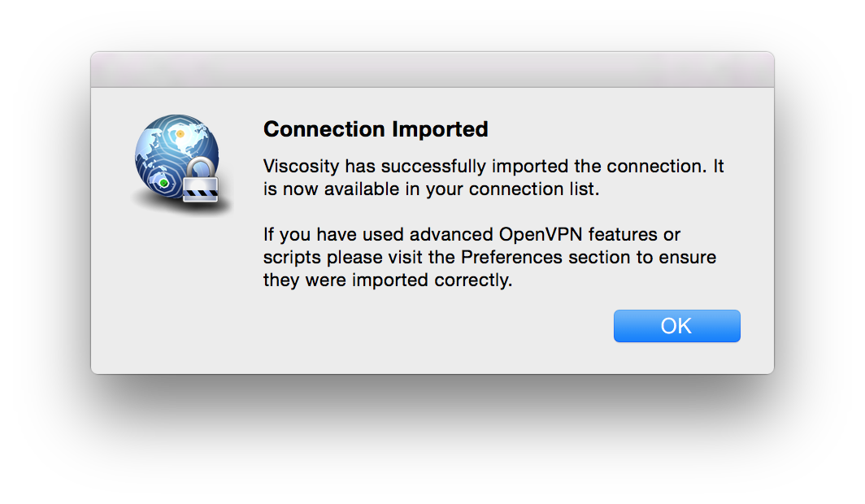Click the word "Viscosity" starting the message

[301, 166]
